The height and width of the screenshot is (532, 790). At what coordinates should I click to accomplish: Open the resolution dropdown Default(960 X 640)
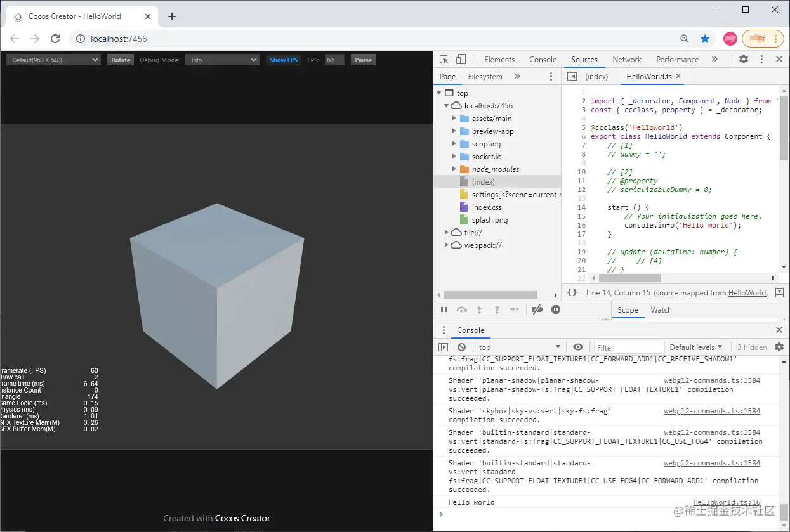pyautogui.click(x=53, y=60)
